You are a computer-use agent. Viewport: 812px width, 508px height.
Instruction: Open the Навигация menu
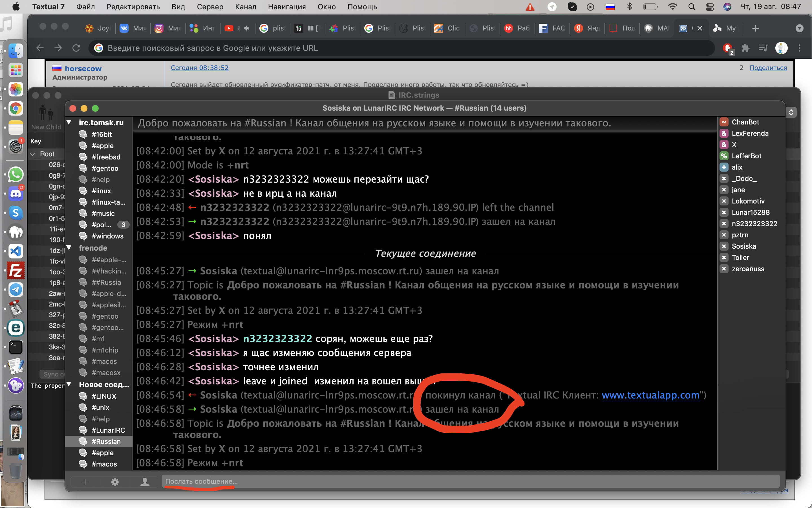click(287, 7)
